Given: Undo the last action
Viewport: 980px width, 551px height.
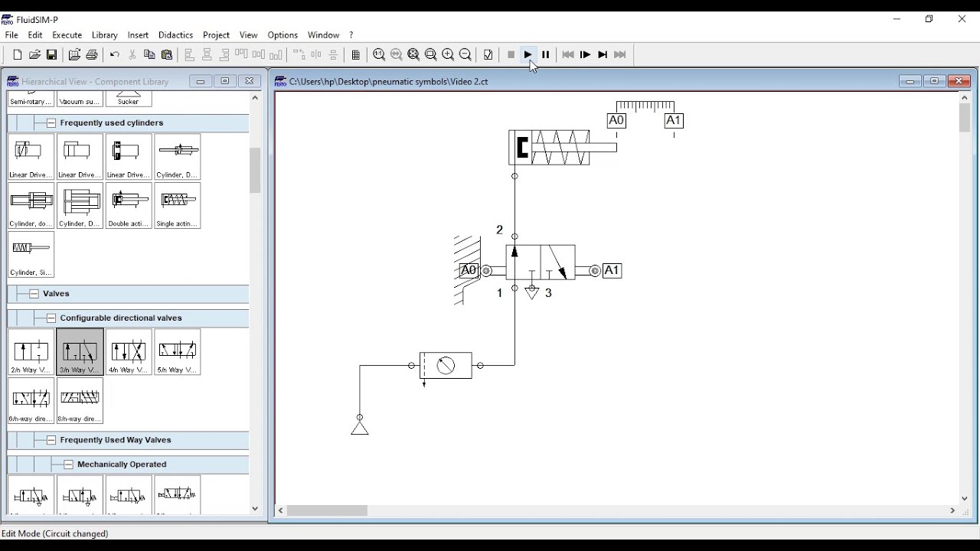Looking at the screenshot, I should tap(115, 54).
